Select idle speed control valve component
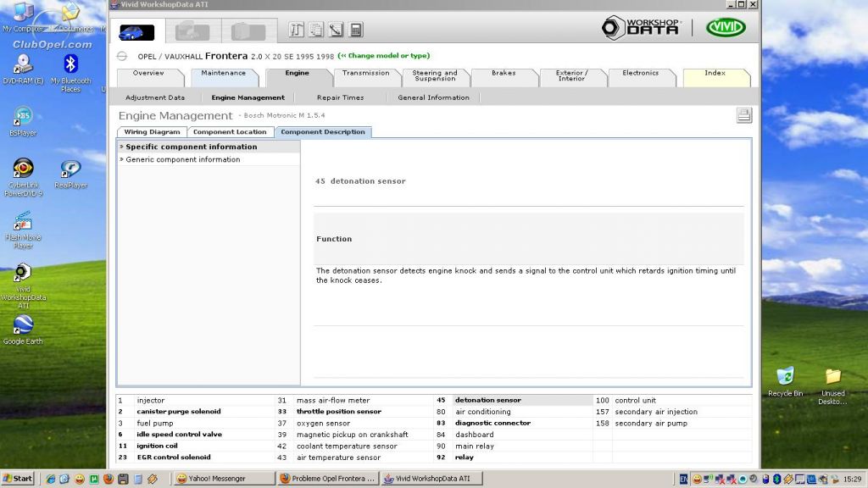 tap(180, 435)
